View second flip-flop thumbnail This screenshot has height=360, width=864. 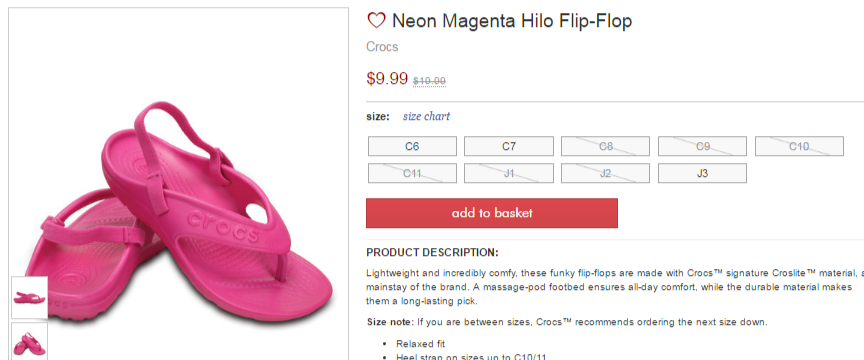(29, 341)
